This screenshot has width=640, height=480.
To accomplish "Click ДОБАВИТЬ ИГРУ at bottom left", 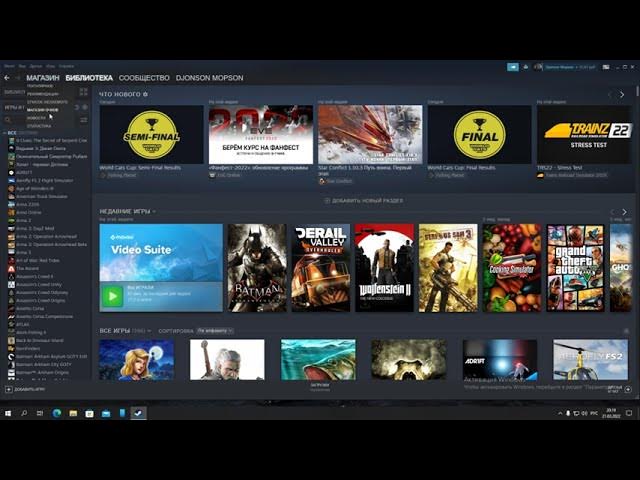I will 25,389.
